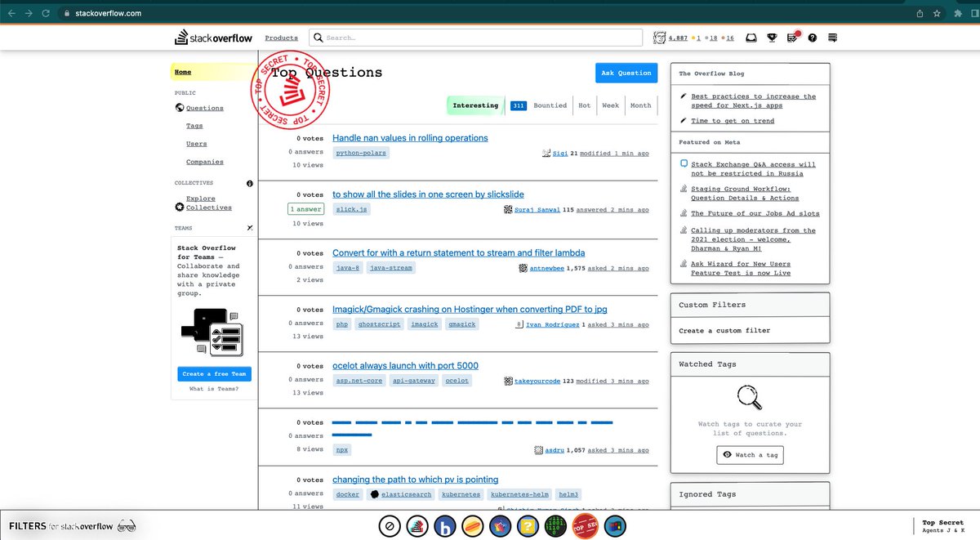
Task: Select the yellow question block filter
Action: pos(528,526)
